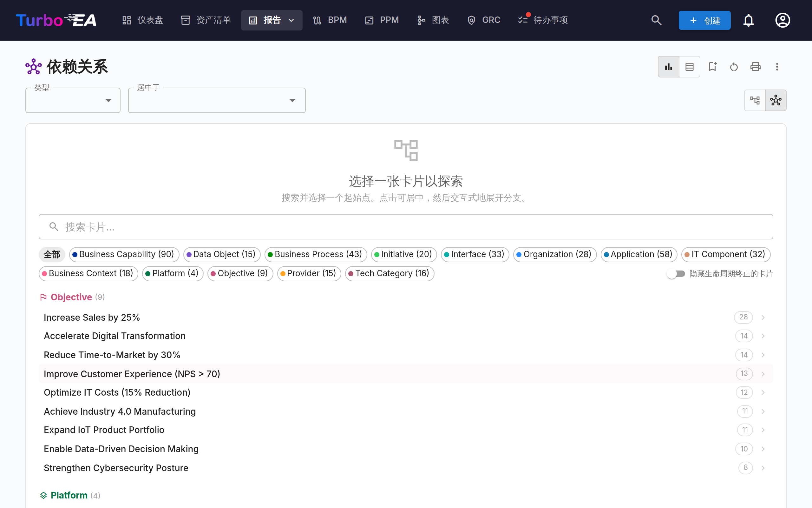Open the global search icon
Viewport: 812px width, 508px height.
[656, 20]
